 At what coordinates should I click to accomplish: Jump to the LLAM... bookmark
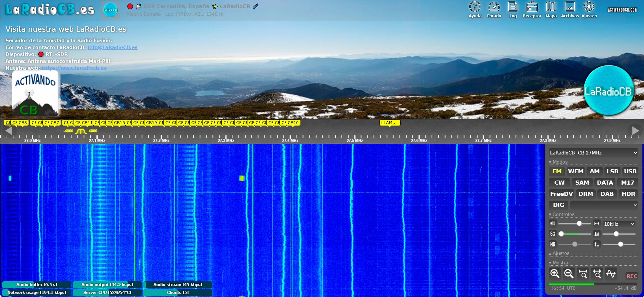(x=390, y=123)
